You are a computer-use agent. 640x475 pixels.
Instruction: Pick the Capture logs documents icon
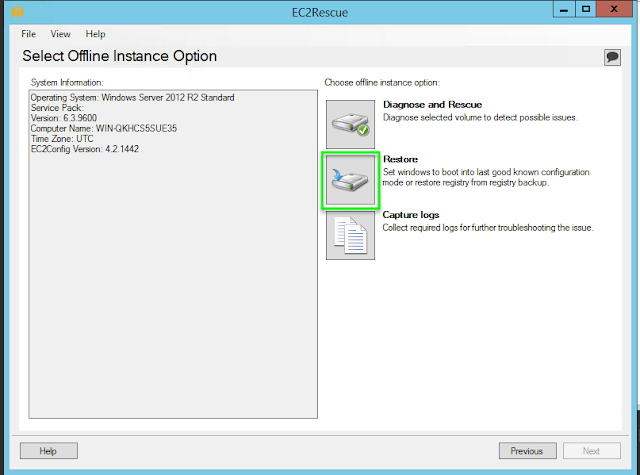click(350, 235)
